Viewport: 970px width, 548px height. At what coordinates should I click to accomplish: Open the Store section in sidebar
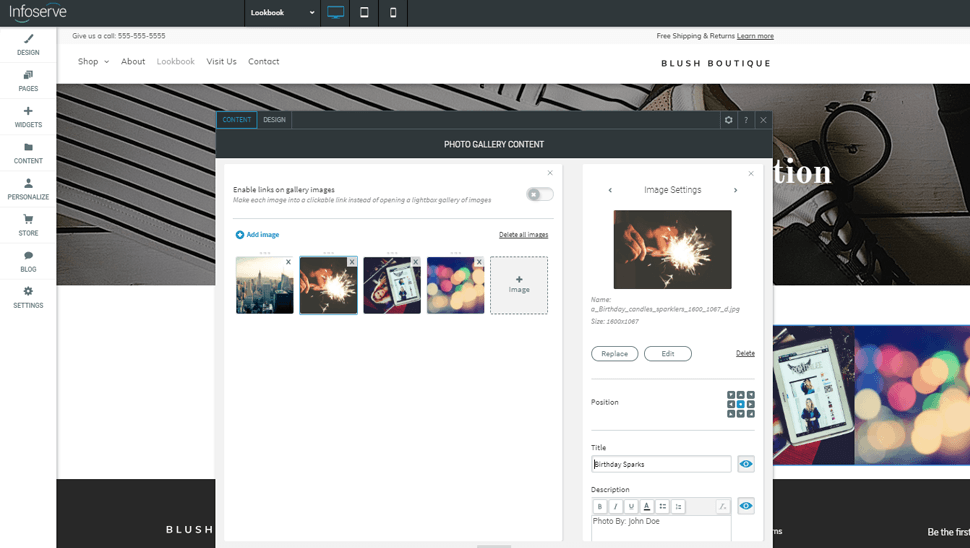(x=28, y=225)
